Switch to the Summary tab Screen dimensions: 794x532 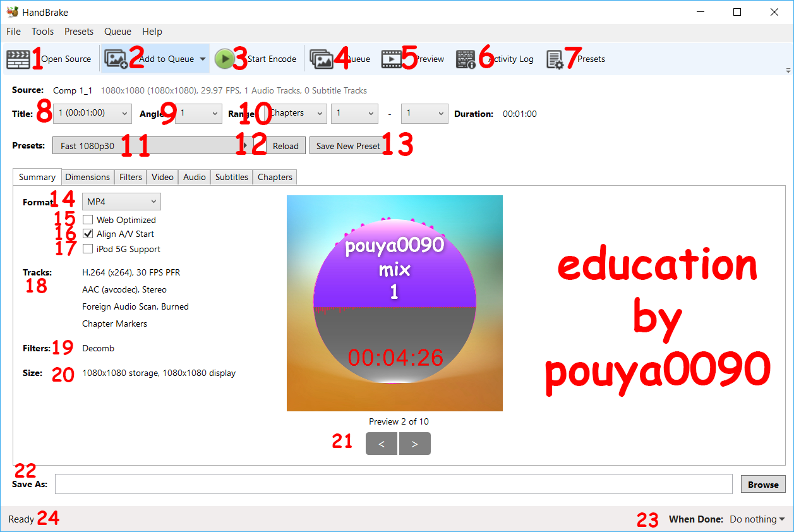37,177
